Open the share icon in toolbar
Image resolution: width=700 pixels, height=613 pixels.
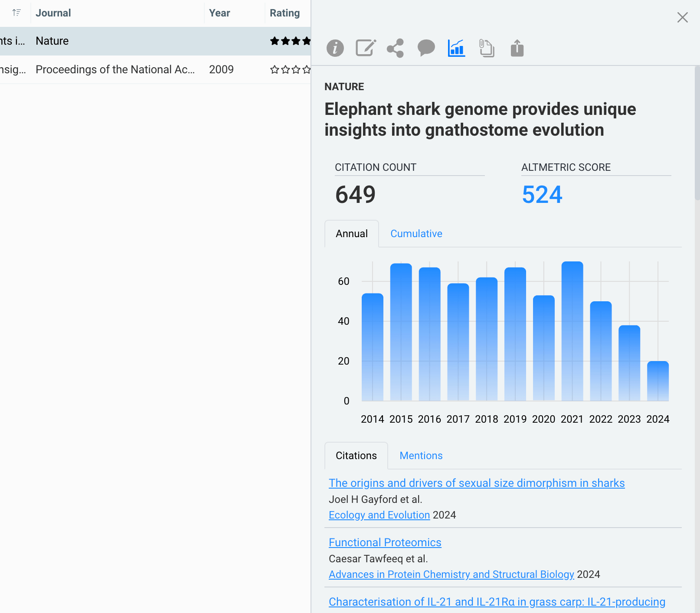pyautogui.click(x=395, y=48)
